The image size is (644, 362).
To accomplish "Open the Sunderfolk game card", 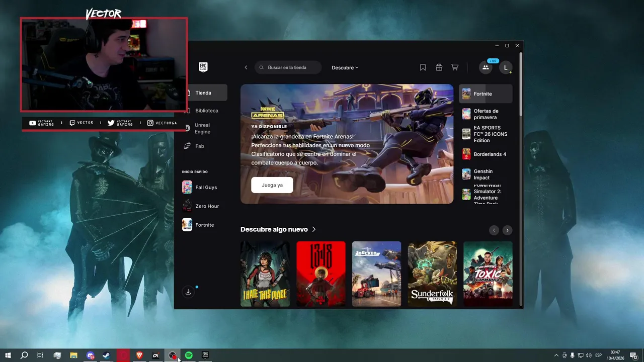I will [432, 274].
